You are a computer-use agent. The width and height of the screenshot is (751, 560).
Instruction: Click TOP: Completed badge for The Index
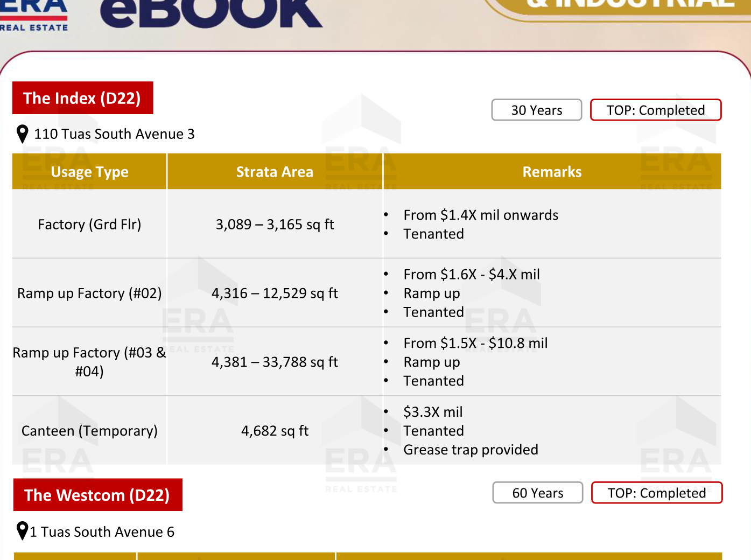[x=656, y=110]
